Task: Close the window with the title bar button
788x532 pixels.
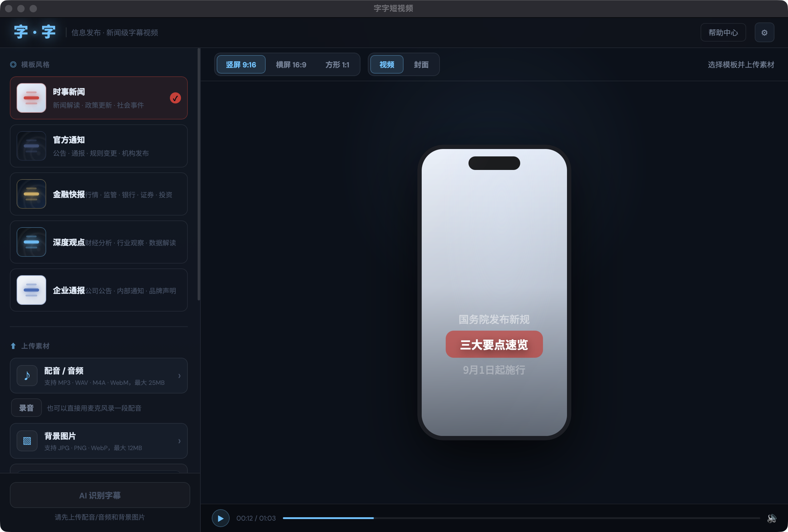Action: pyautogui.click(x=9, y=9)
